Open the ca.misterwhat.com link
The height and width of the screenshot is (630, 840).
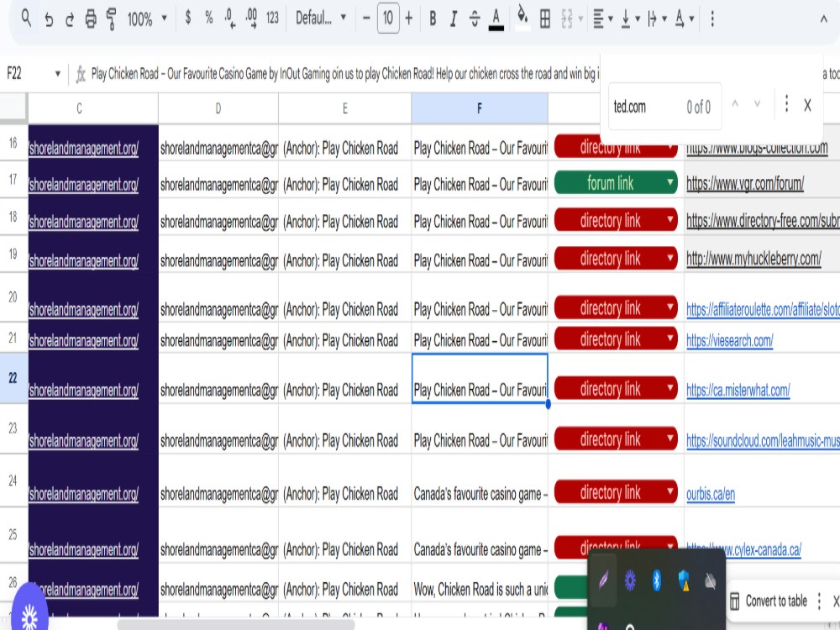pyautogui.click(x=738, y=390)
